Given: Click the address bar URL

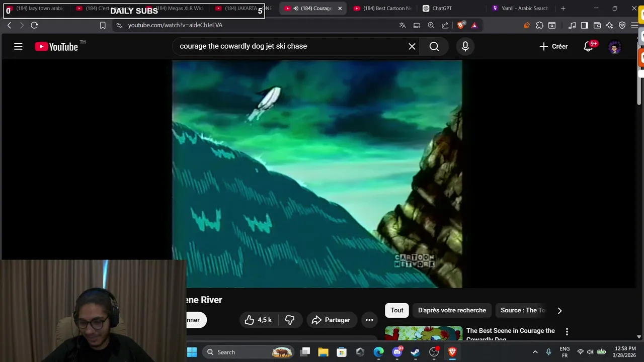Looking at the screenshot, I should pyautogui.click(x=175, y=25).
